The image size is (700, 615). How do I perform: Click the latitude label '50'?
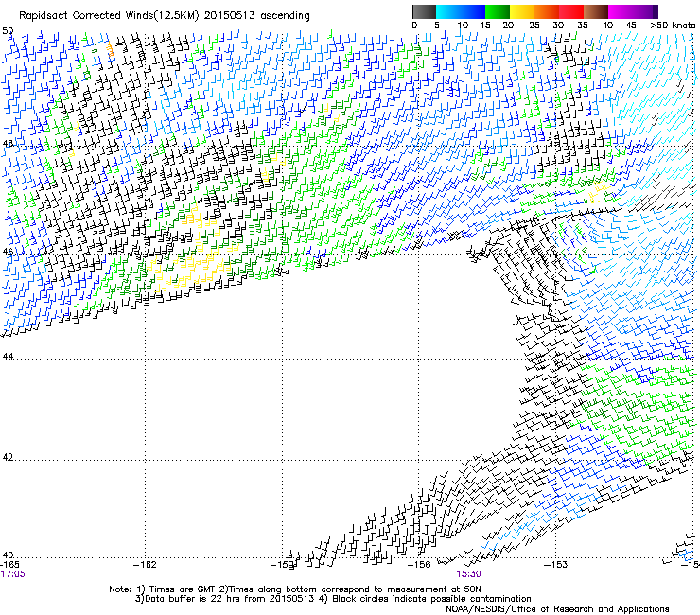(8, 31)
